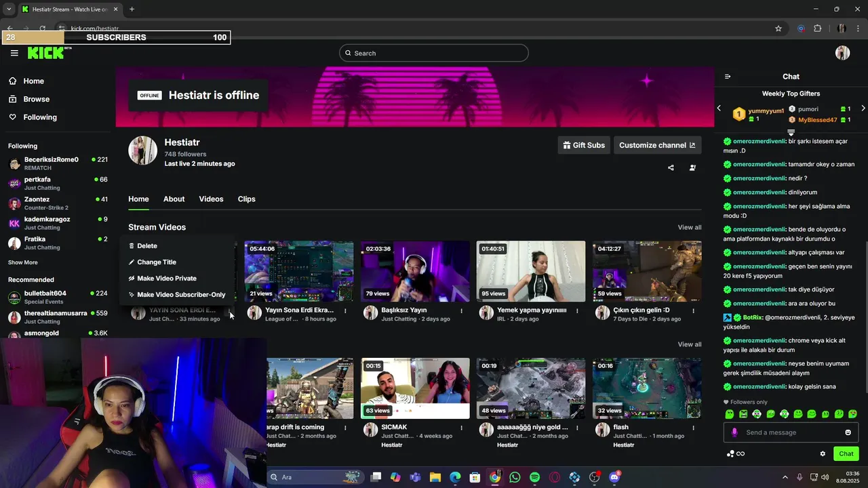Open the emoji picker in the message box
This screenshot has width=868, height=488.
(848, 432)
